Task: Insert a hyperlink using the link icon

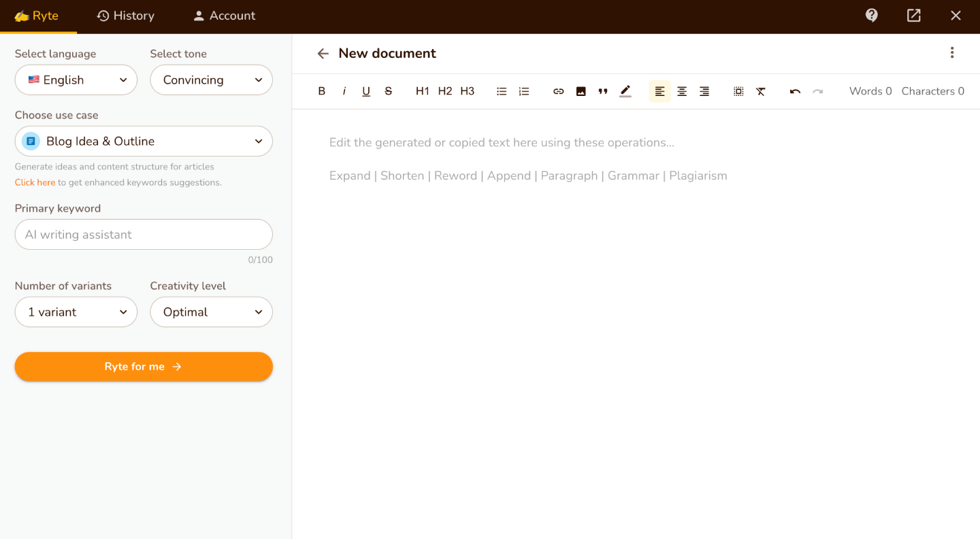Action: tap(559, 91)
